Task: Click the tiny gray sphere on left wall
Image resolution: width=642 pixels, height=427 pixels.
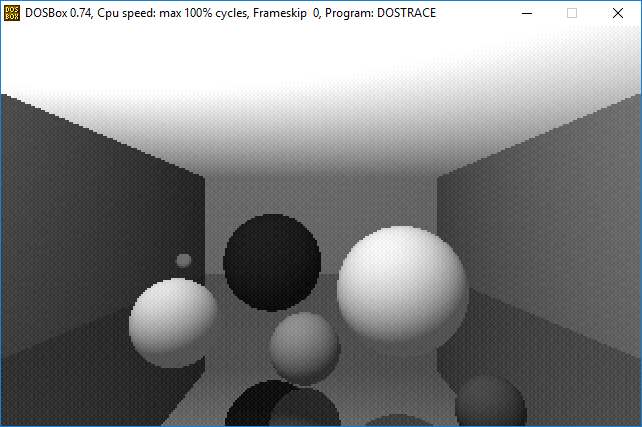Action: (x=184, y=260)
